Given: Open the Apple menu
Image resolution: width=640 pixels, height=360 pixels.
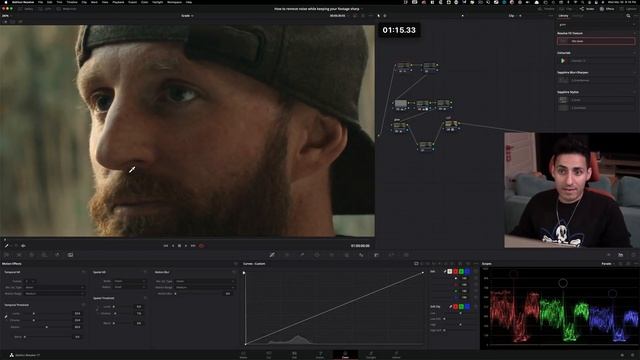Looking at the screenshot, I should tap(6, 2).
